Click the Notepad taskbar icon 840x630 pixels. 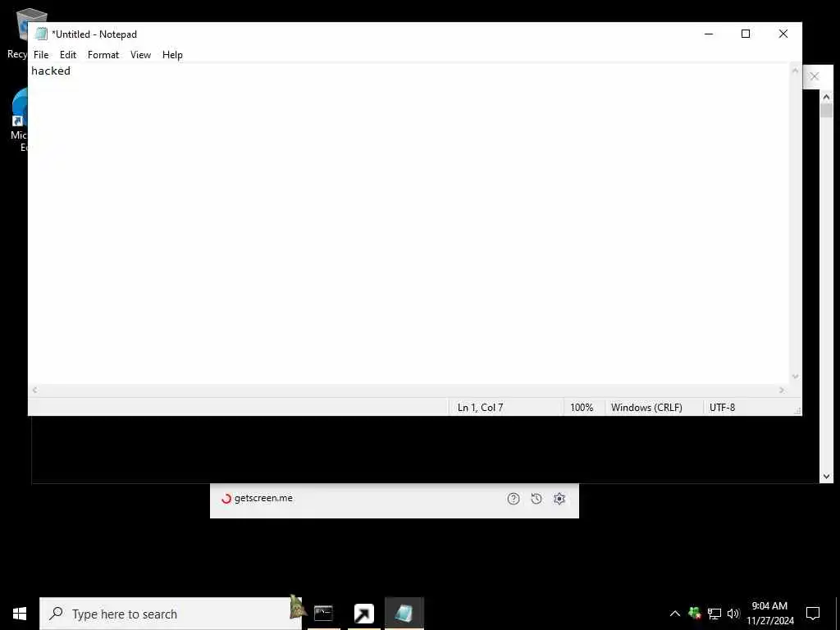click(x=404, y=614)
